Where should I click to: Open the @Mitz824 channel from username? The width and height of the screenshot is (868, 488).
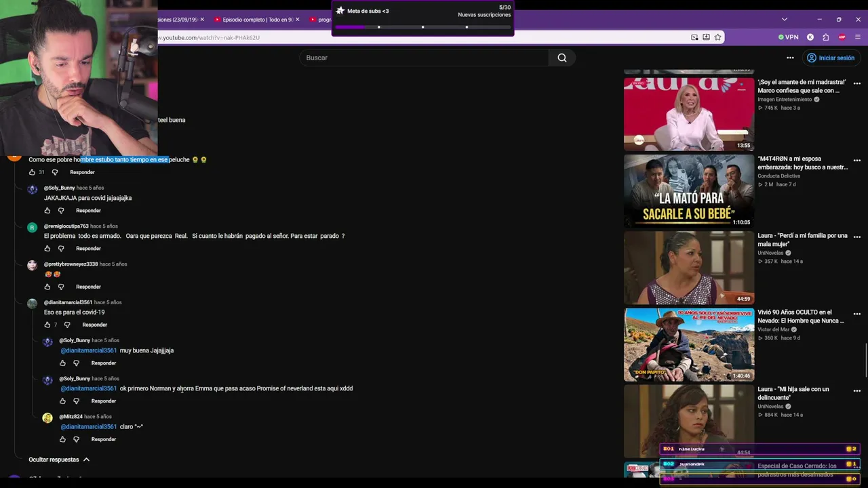pyautogui.click(x=71, y=417)
